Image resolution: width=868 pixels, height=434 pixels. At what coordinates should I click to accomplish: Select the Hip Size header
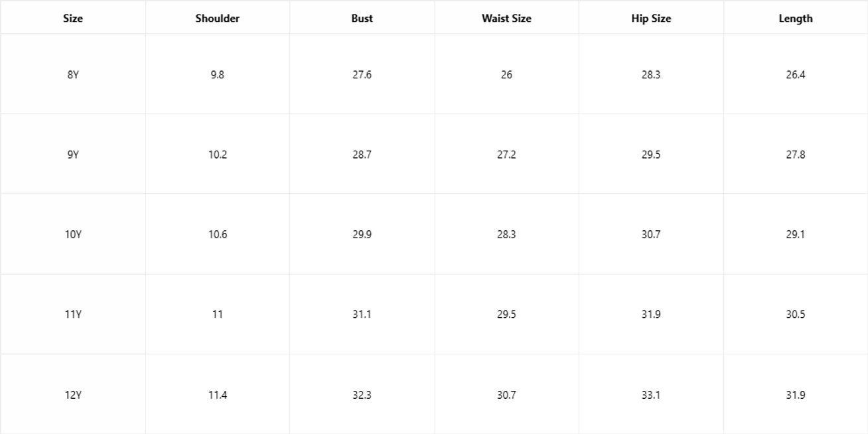coord(651,19)
